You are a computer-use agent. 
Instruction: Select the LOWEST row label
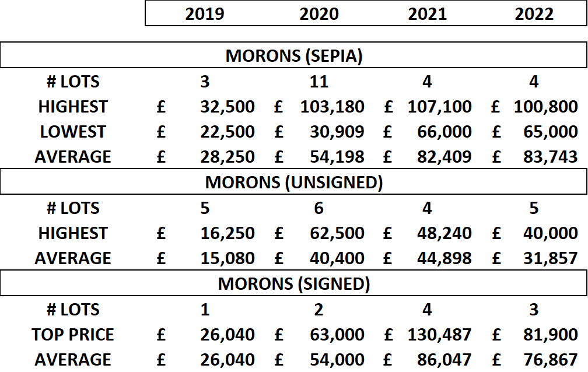tap(73, 132)
